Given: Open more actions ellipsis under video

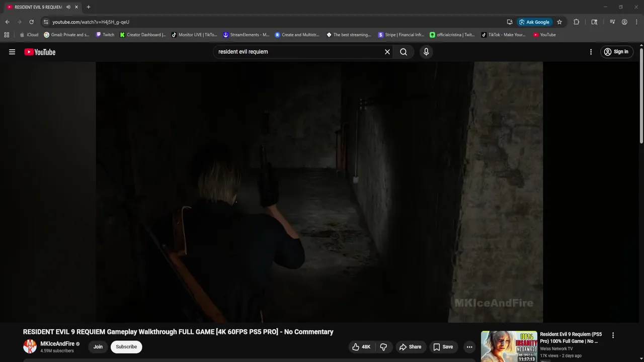Looking at the screenshot, I should pyautogui.click(x=469, y=347).
